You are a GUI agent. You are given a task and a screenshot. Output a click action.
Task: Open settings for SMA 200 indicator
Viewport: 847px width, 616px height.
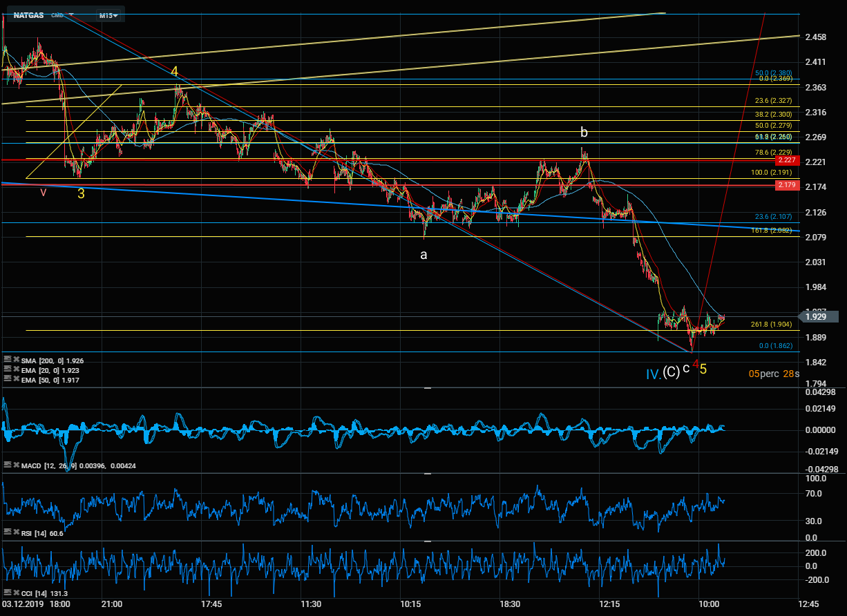8,360
